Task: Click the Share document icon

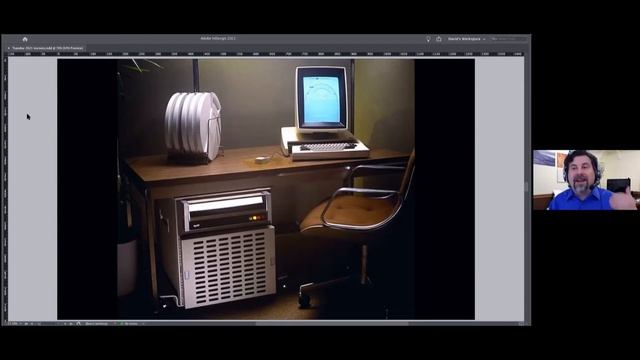Action: tap(439, 39)
